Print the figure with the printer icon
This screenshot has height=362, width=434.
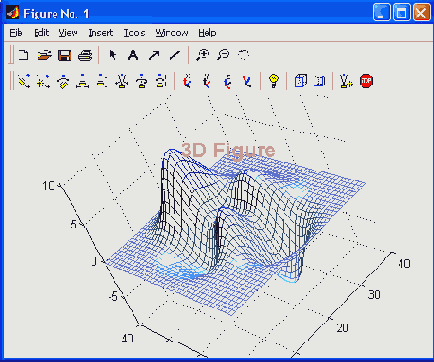[x=85, y=55]
